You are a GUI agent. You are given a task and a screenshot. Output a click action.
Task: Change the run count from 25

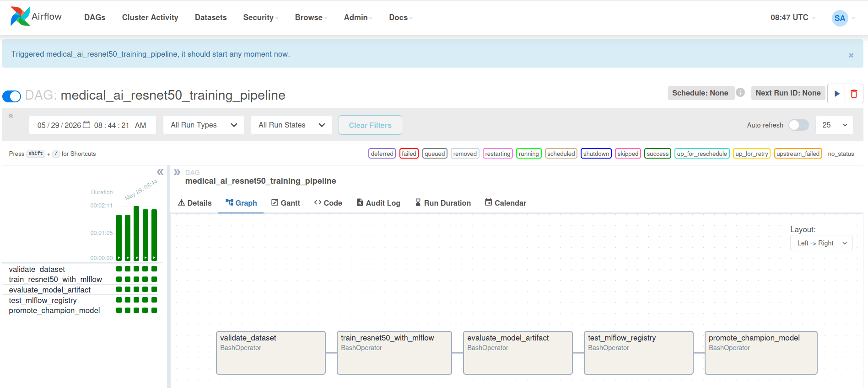(x=834, y=125)
